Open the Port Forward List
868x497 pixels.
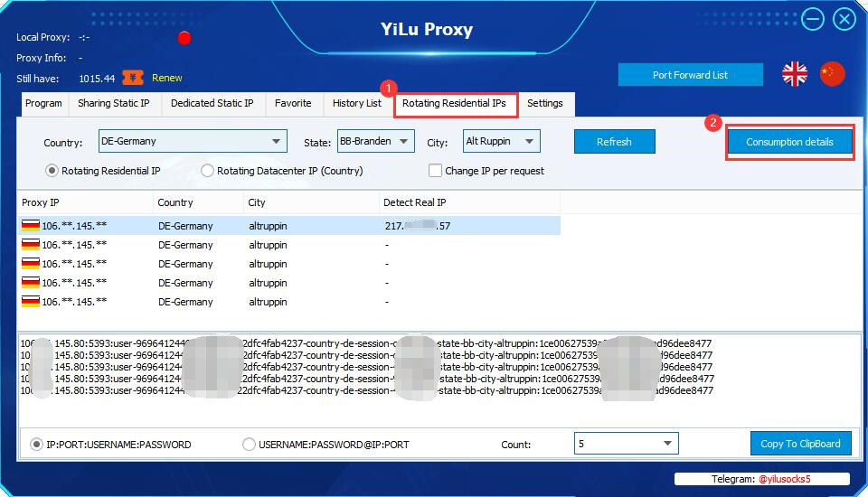click(x=690, y=75)
